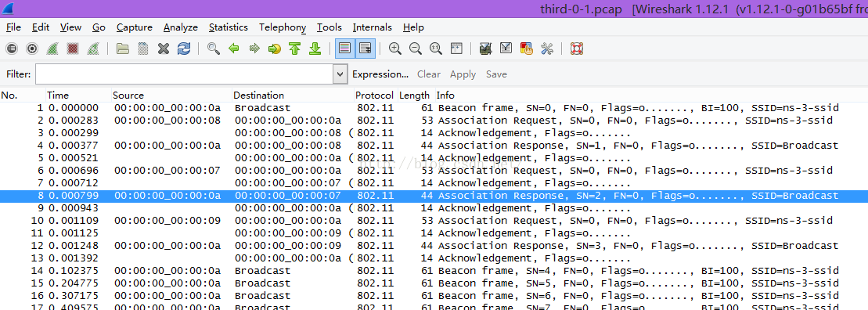
Task: Reset zoom to normal size
Action: pyautogui.click(x=436, y=49)
